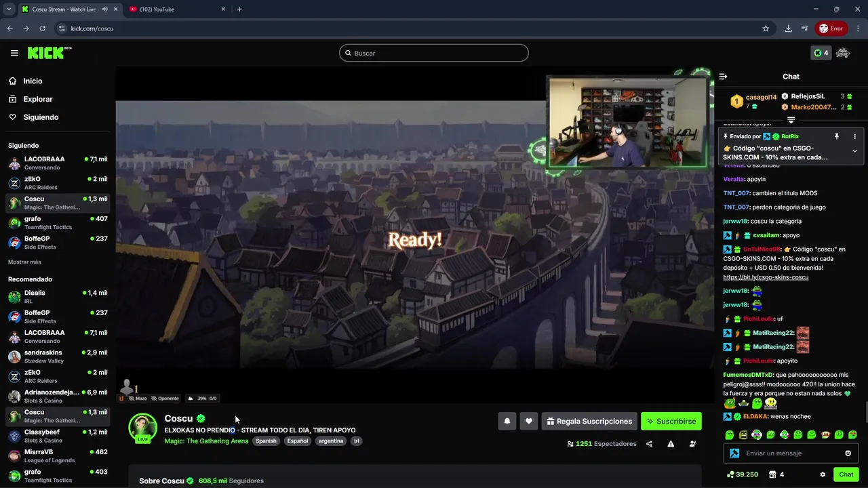Collapse the gift leaderboard handle

[791, 119]
